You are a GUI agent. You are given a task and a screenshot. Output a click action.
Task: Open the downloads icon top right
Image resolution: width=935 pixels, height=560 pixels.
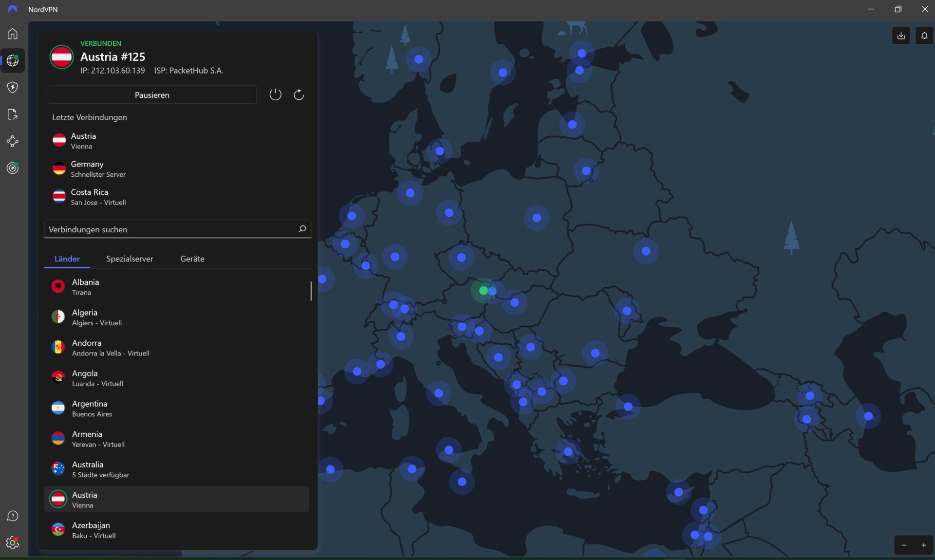tap(901, 36)
